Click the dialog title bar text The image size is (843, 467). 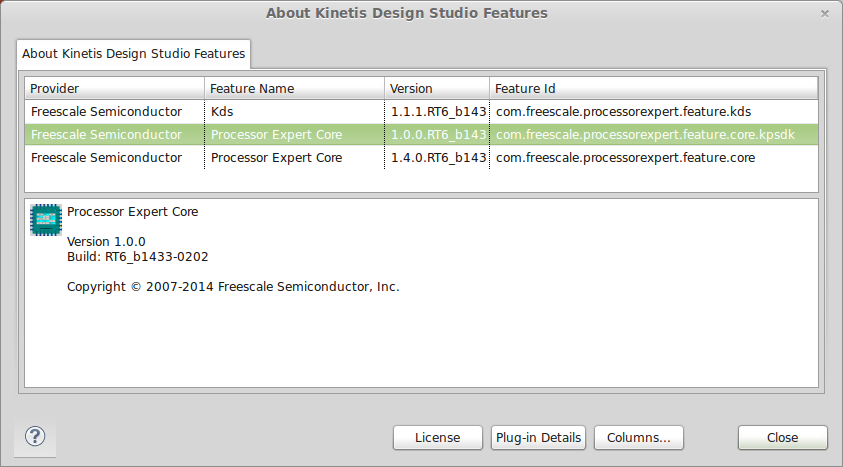(x=406, y=13)
